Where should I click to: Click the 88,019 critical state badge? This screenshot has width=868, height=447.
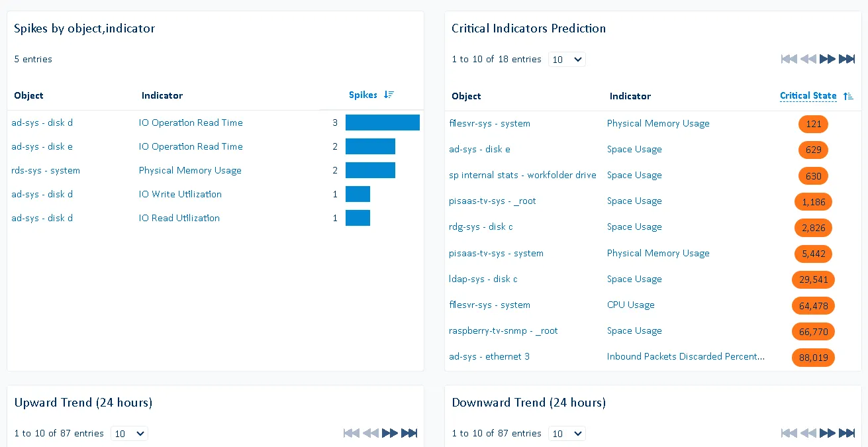(813, 357)
